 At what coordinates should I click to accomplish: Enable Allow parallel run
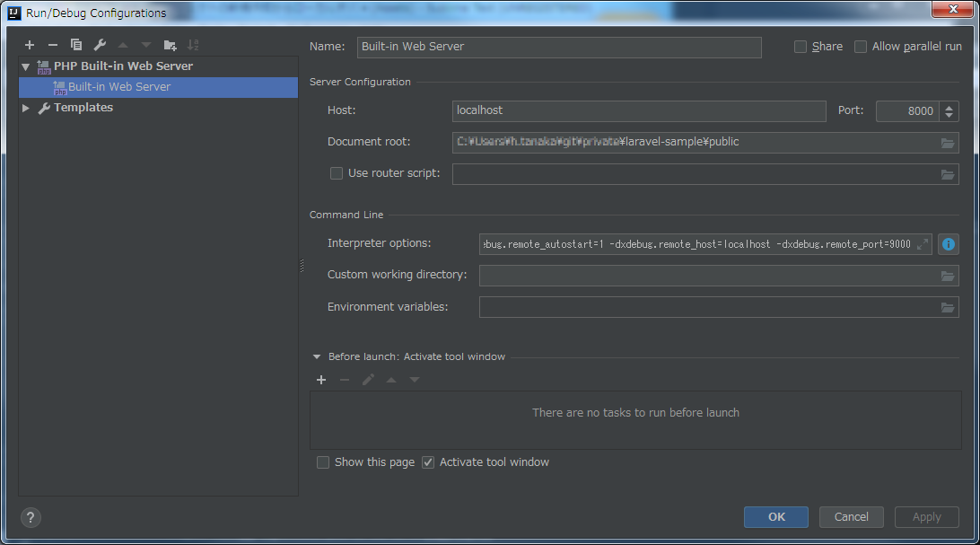(861, 47)
